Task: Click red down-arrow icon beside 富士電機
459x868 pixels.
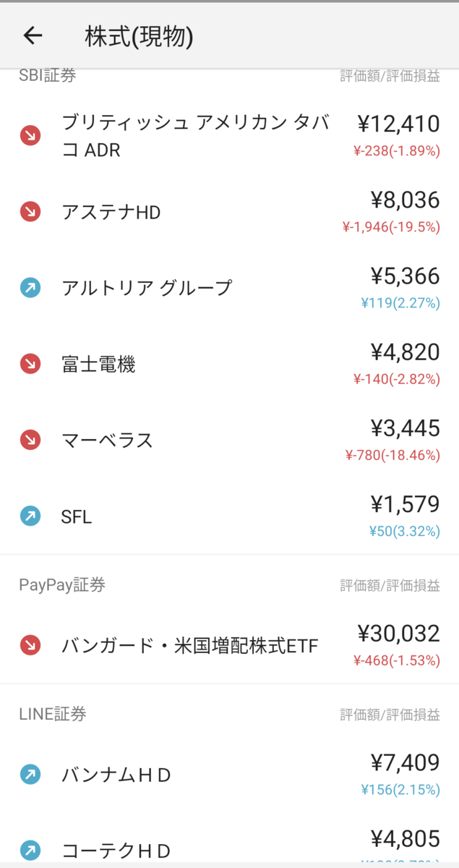Action: 30,364
